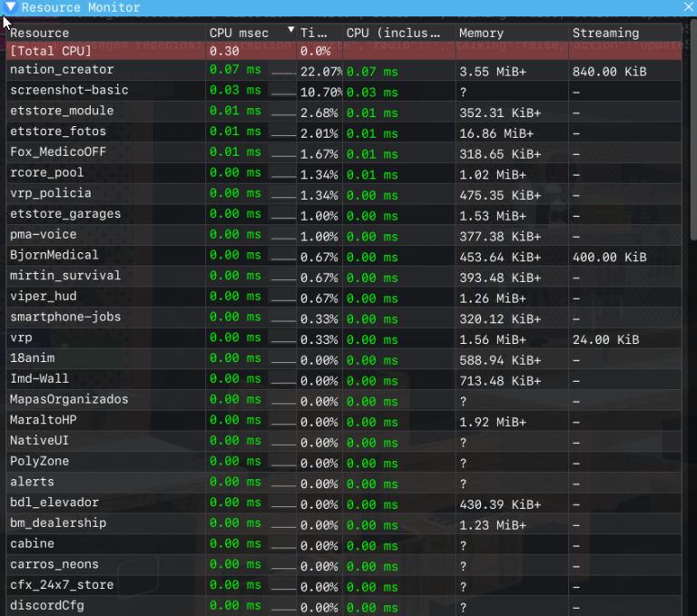
Task: Select the truncated Time % column header
Action: pyautogui.click(x=314, y=33)
